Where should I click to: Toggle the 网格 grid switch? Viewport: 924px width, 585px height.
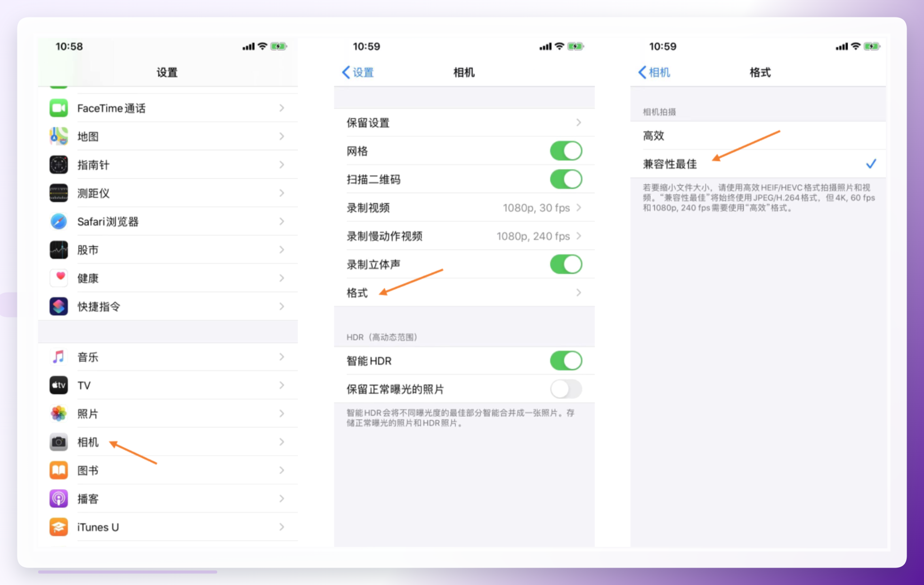pyautogui.click(x=566, y=151)
